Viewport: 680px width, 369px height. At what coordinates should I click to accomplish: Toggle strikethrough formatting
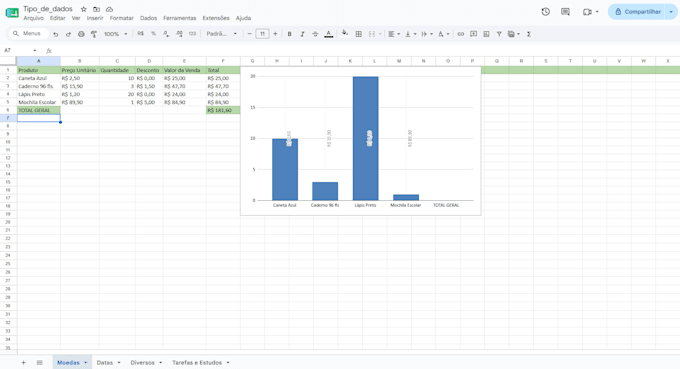click(x=315, y=34)
